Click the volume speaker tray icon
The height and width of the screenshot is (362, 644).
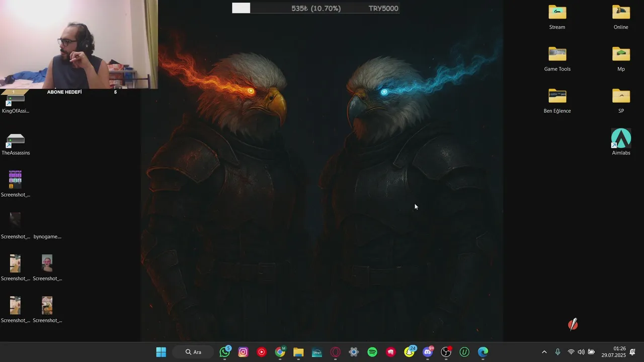[x=581, y=352]
